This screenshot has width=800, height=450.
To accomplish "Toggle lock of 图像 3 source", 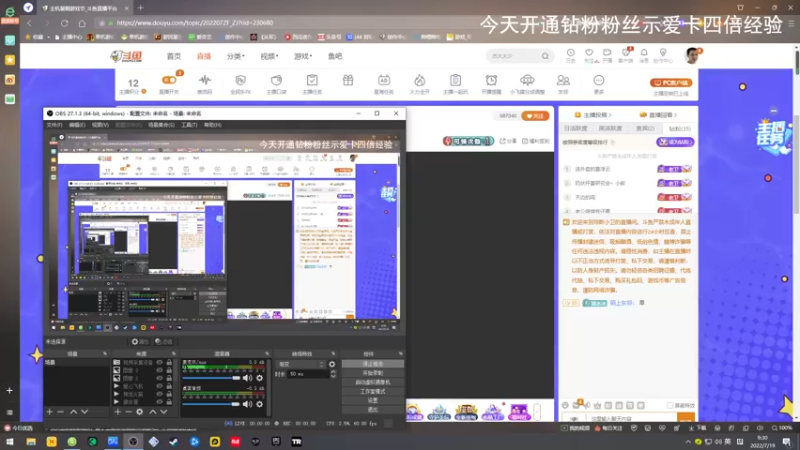I will pos(169,370).
